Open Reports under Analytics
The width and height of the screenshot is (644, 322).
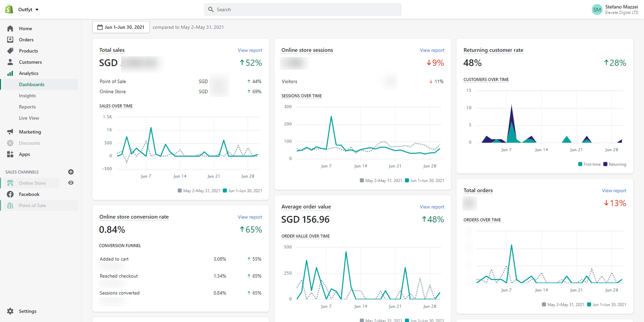[27, 107]
